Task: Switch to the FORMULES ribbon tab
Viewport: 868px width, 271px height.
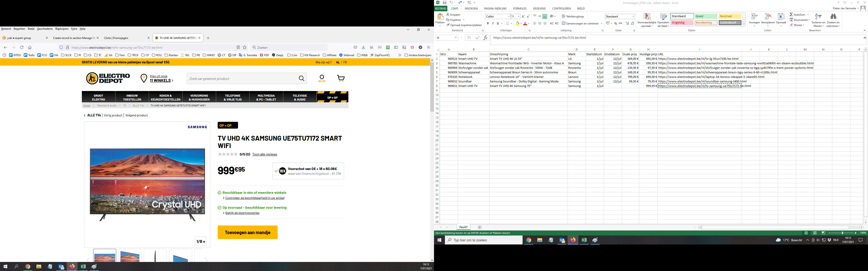Action: tap(520, 9)
